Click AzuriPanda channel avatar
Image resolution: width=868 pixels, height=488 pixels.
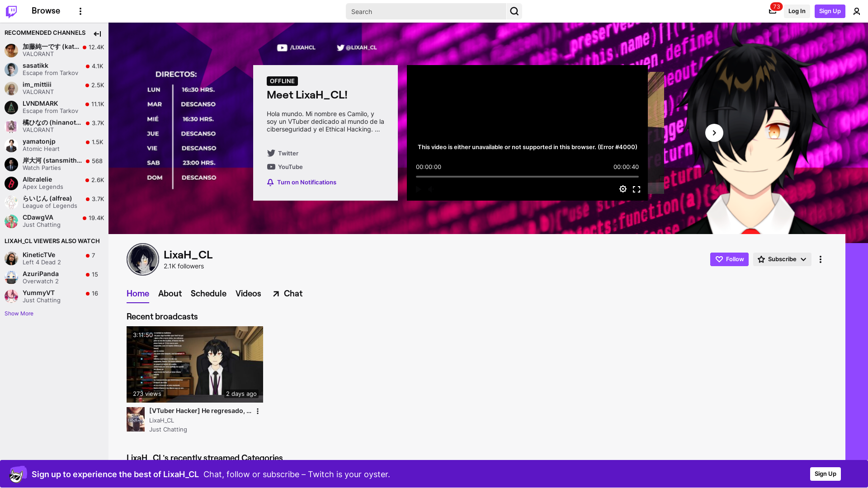click(11, 277)
